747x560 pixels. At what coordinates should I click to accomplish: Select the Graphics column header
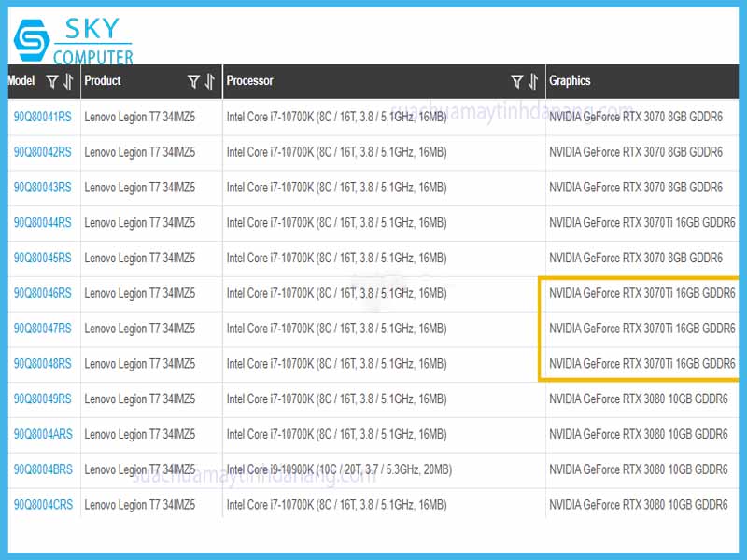tap(570, 81)
